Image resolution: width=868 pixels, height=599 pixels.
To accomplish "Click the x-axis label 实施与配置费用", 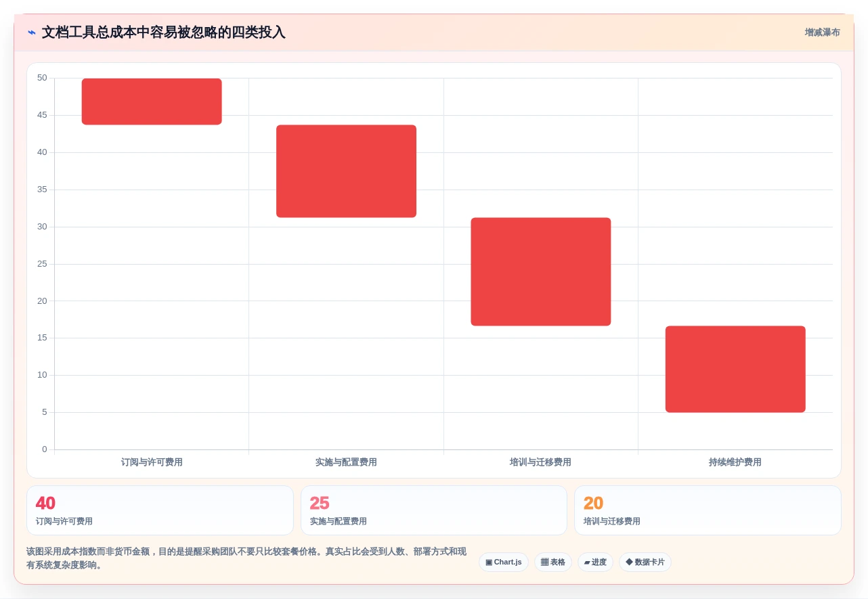I will coord(346,462).
